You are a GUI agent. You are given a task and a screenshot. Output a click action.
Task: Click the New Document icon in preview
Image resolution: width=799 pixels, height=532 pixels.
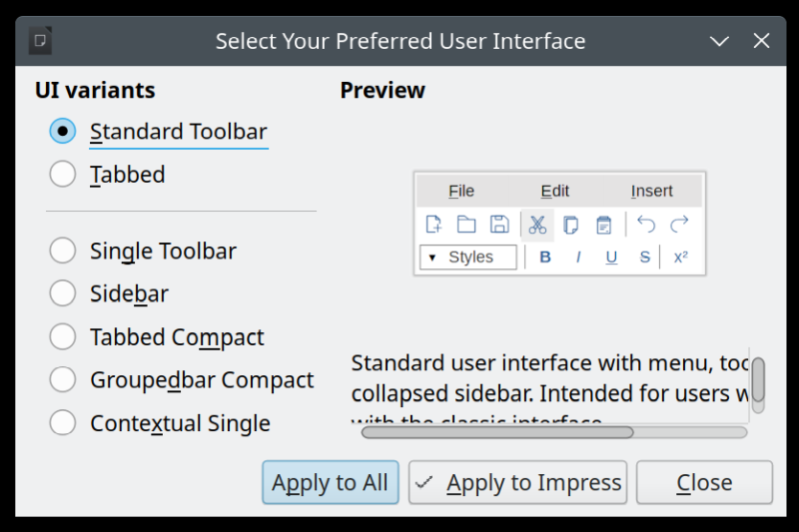click(433, 225)
